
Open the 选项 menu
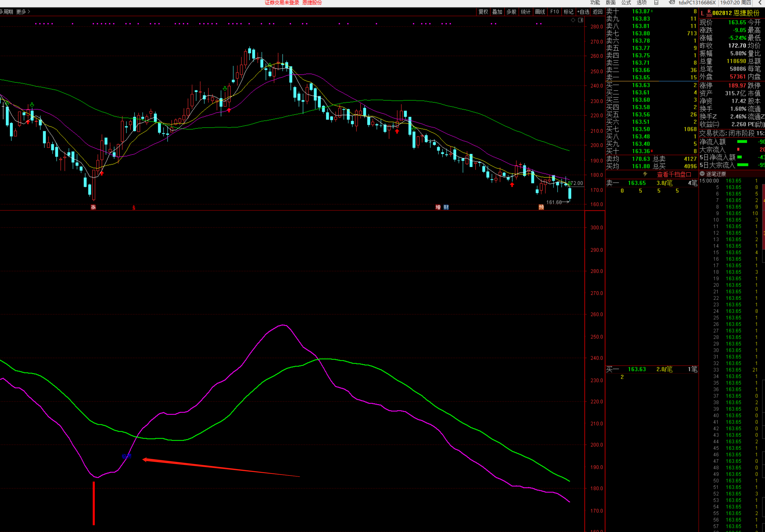click(x=641, y=3)
